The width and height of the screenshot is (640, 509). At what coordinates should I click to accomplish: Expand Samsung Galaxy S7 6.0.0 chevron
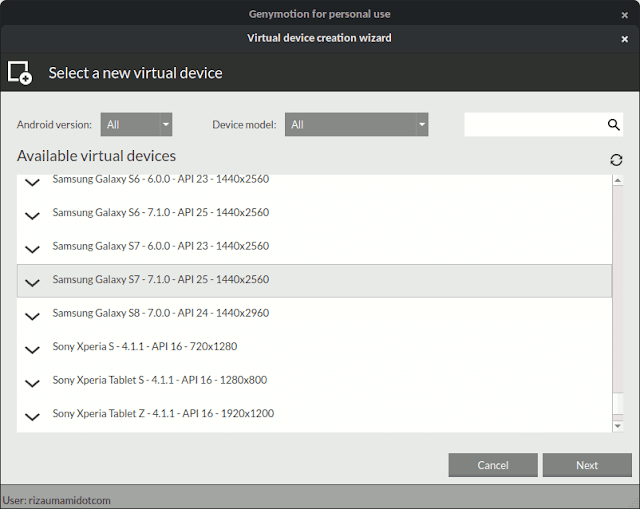pyautogui.click(x=32, y=249)
